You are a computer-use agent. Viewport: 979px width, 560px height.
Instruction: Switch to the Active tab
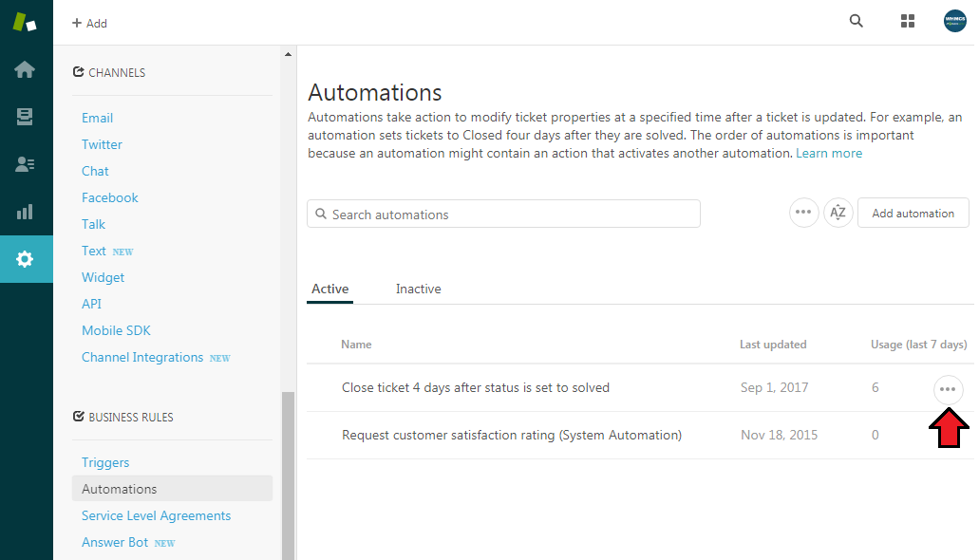[x=330, y=289]
